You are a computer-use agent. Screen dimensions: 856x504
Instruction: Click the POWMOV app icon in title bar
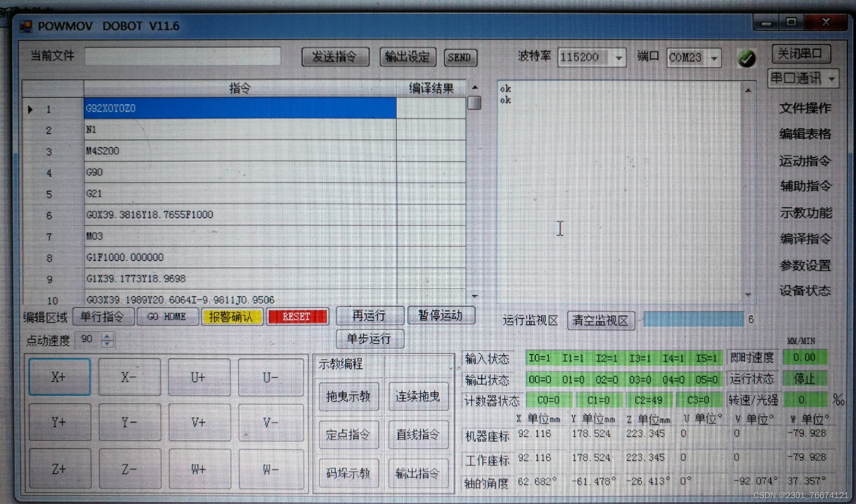[26, 26]
